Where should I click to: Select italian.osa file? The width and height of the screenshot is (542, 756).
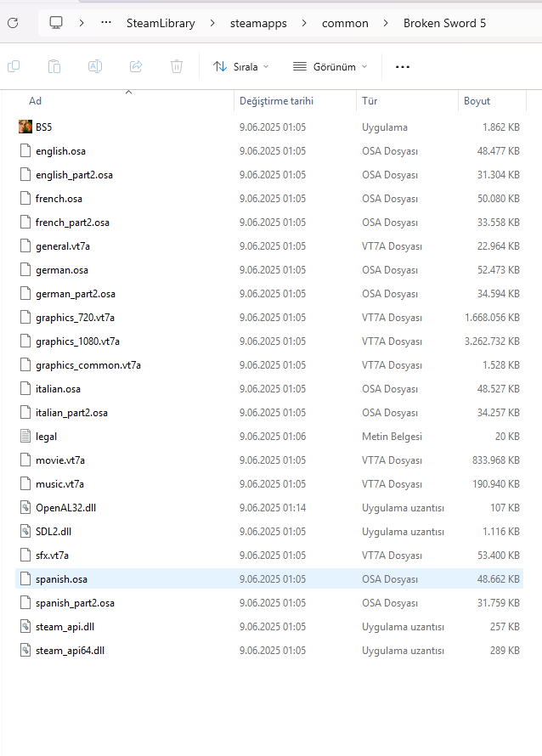pos(58,388)
